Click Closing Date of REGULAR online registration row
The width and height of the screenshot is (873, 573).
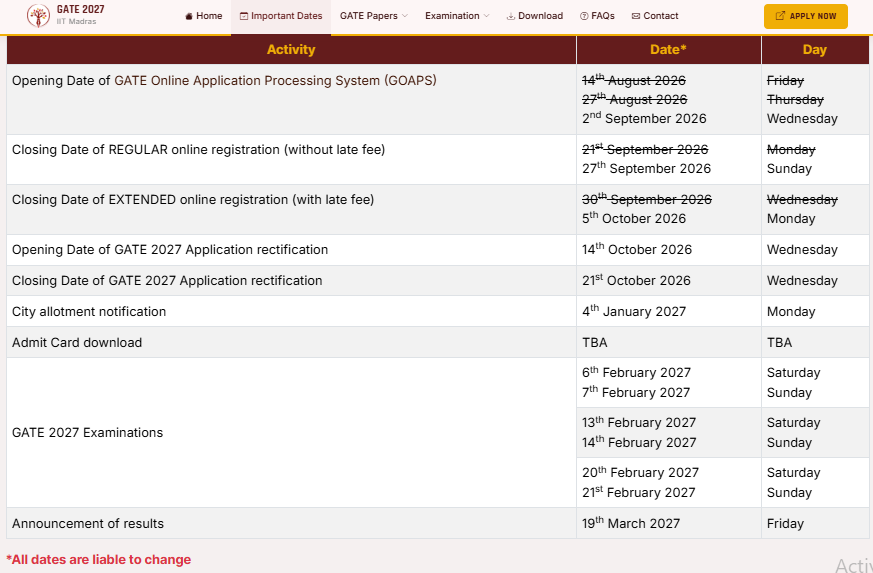tap(438, 159)
